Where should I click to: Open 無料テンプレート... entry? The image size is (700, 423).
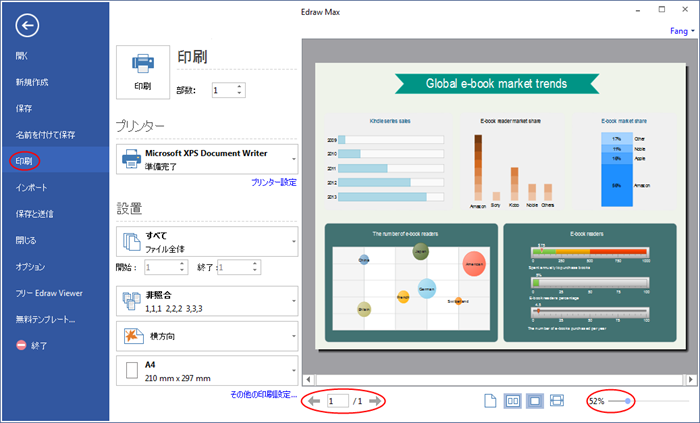45,319
